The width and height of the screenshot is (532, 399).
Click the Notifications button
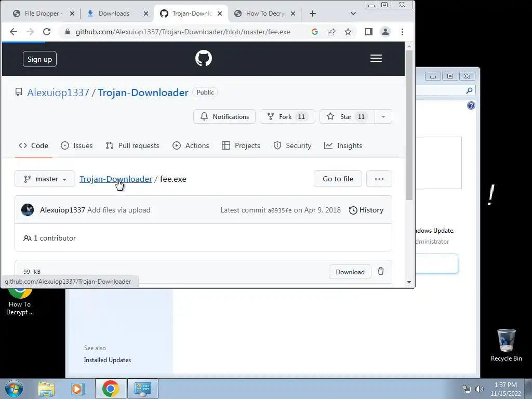tap(224, 117)
